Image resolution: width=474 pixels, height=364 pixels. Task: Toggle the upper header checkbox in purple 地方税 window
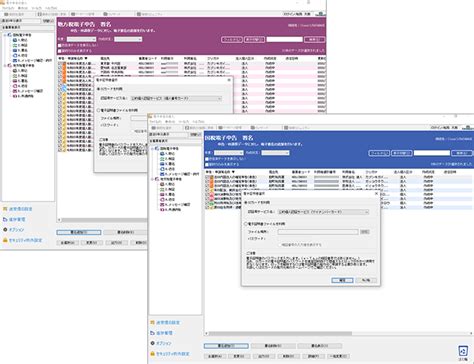(60, 45)
